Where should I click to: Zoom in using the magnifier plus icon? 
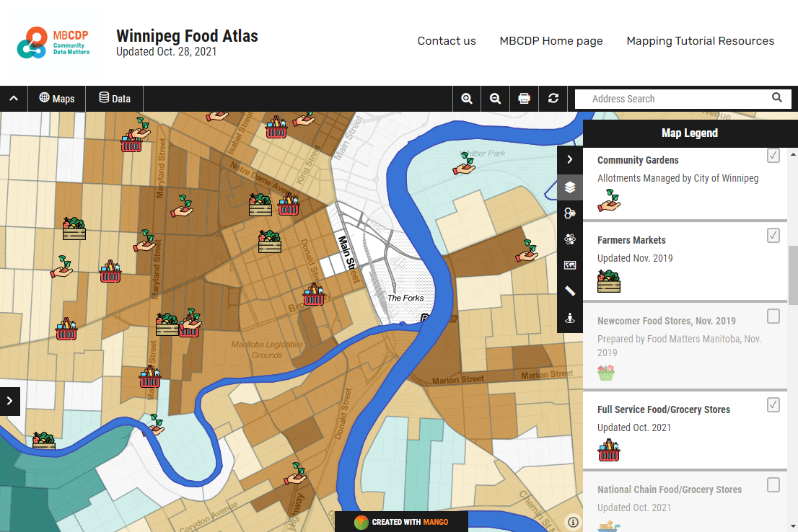(467, 99)
